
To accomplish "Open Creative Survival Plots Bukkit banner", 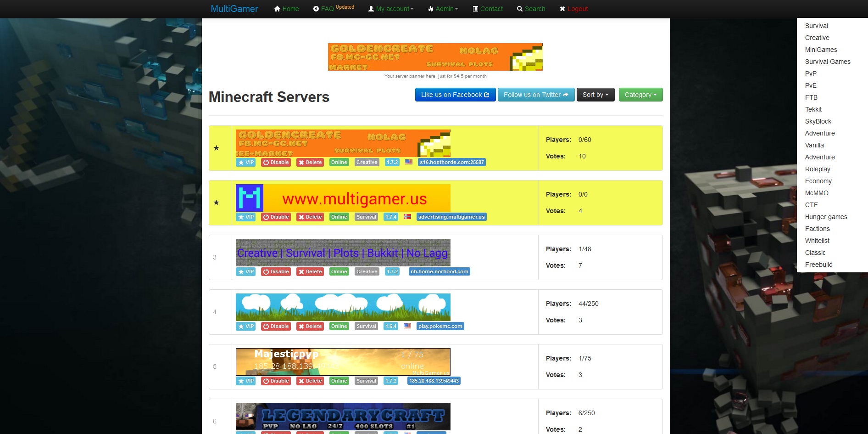I will pyautogui.click(x=343, y=253).
